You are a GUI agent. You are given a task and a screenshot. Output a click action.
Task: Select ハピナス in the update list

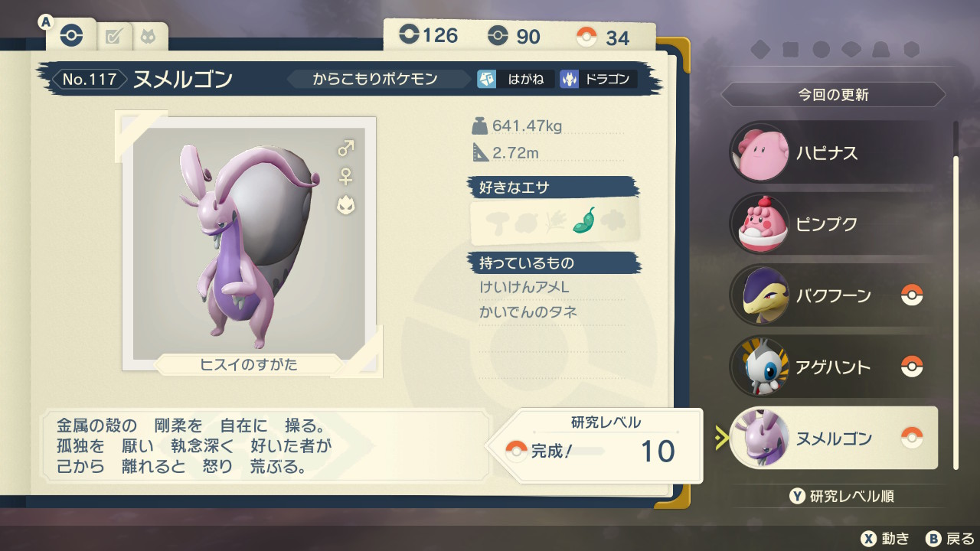click(833, 153)
